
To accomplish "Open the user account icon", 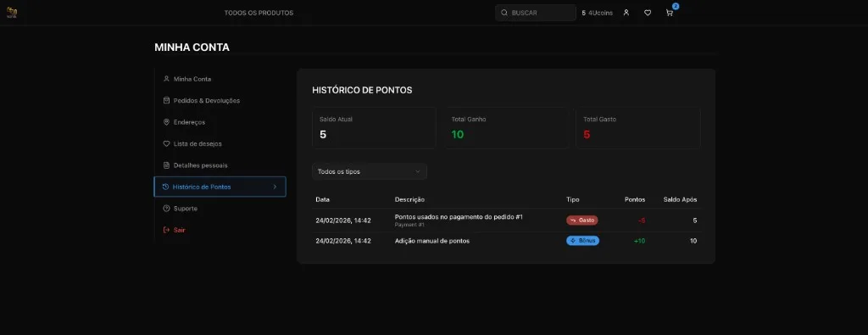I will pyautogui.click(x=626, y=13).
